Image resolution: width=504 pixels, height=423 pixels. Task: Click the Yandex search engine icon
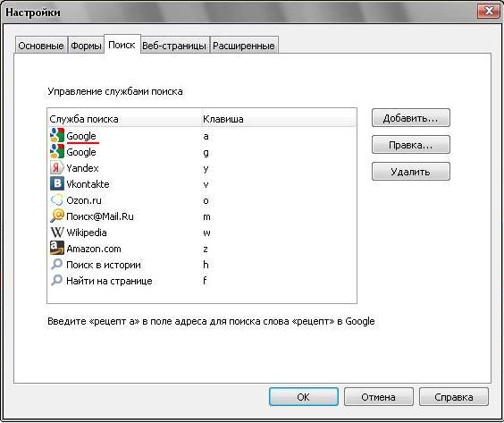pos(57,168)
